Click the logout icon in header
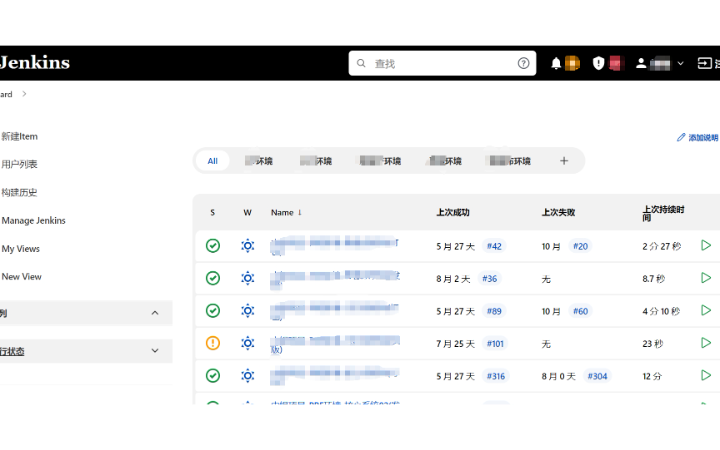Screen dimensions: 720x450 704,63
